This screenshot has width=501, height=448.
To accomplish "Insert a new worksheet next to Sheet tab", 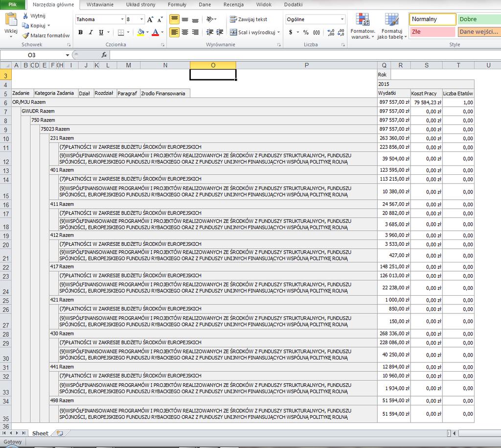I will pos(60,433).
